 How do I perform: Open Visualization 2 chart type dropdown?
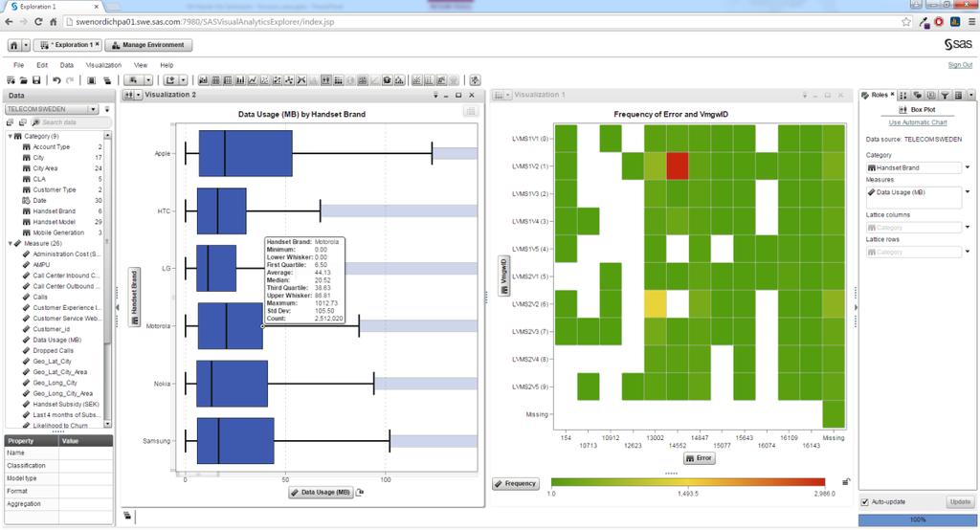coord(138,95)
